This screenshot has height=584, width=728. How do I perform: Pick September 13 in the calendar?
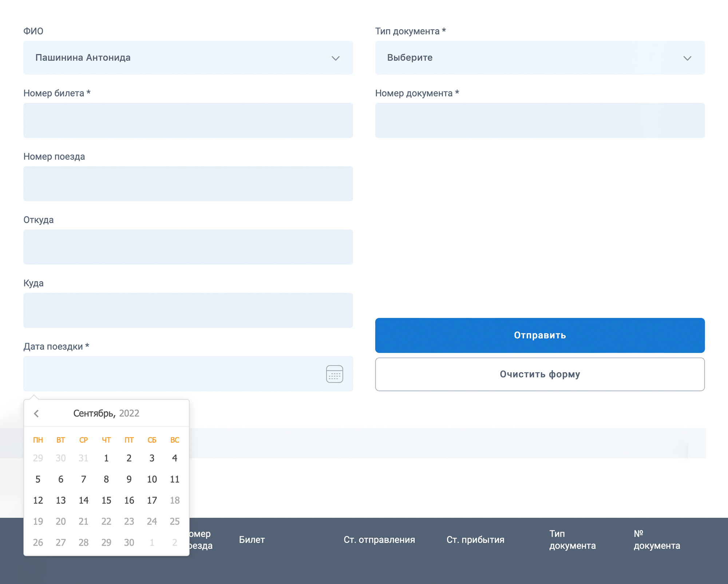61,500
